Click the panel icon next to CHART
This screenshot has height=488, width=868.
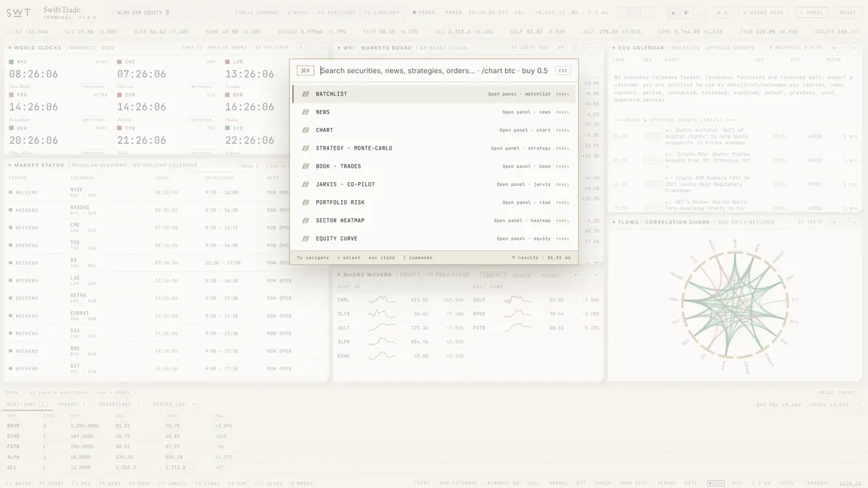point(305,130)
